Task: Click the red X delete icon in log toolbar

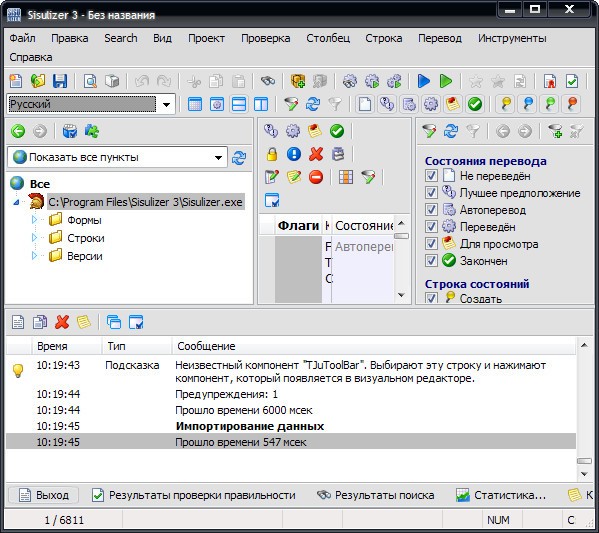Action: 62,322
